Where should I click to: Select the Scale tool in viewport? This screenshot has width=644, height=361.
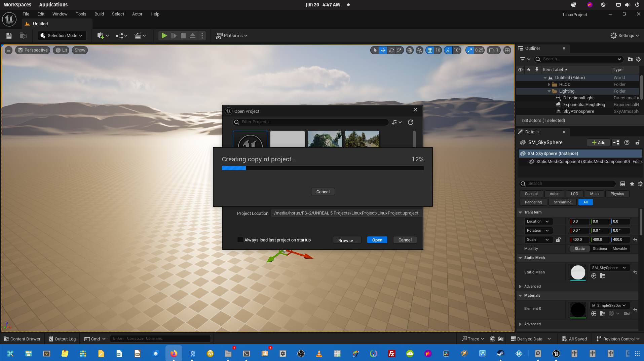pyautogui.click(x=399, y=50)
